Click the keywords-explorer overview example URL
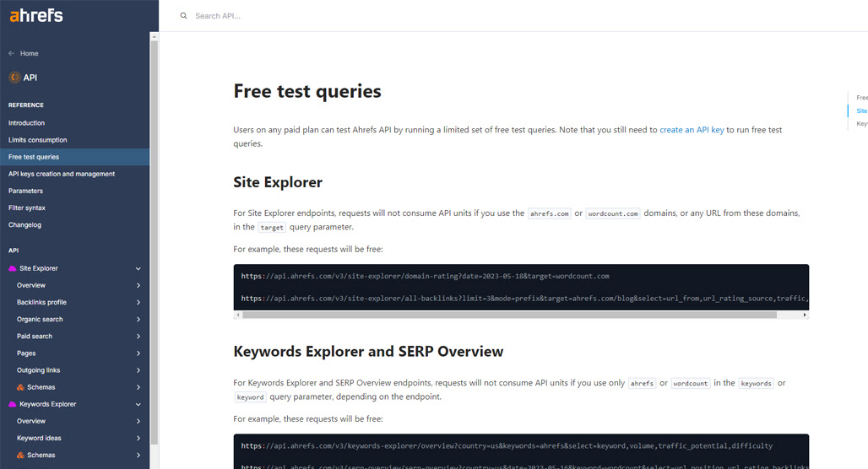 [x=507, y=445]
